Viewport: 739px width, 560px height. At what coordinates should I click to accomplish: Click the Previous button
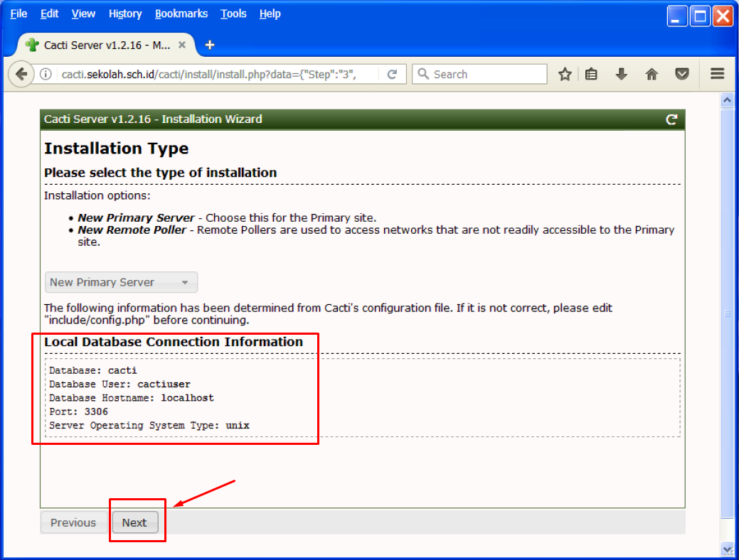point(73,522)
